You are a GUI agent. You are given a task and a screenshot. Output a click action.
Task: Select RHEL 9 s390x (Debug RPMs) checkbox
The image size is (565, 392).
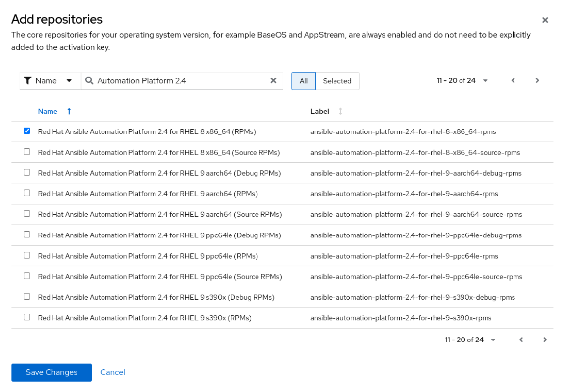tap(27, 297)
